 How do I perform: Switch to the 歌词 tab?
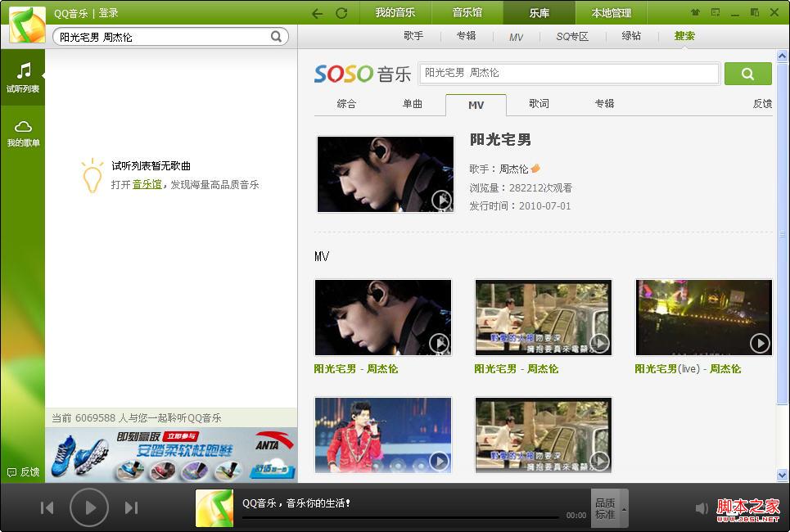point(538,105)
